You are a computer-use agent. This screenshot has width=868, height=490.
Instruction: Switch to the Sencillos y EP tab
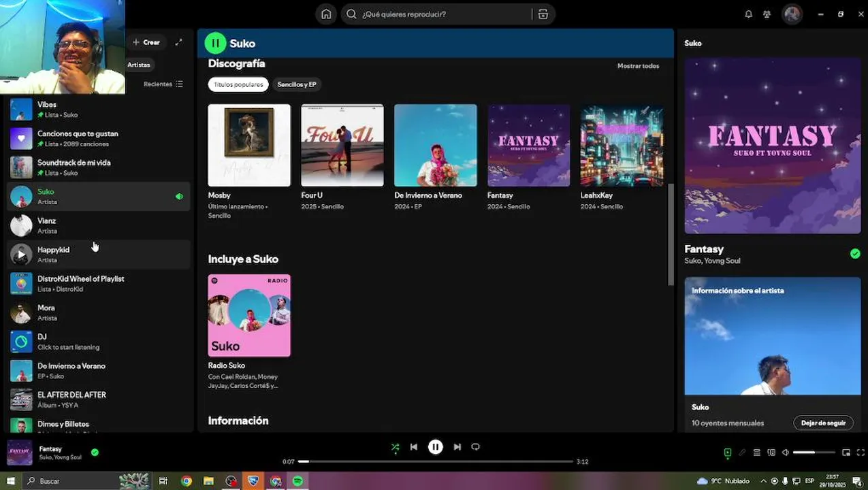[297, 84]
